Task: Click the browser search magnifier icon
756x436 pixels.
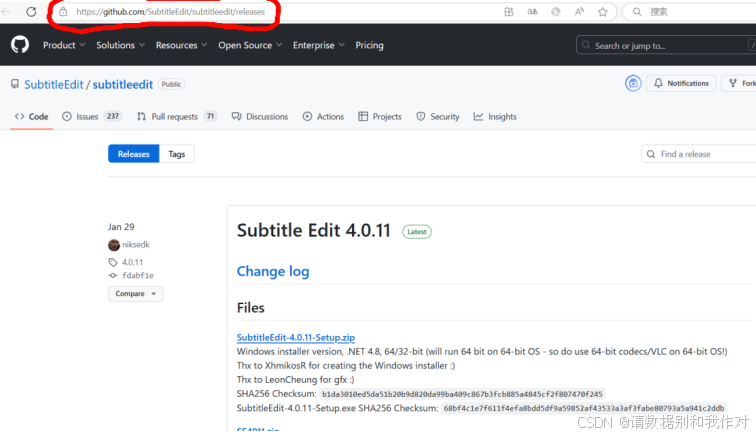Action: click(637, 12)
